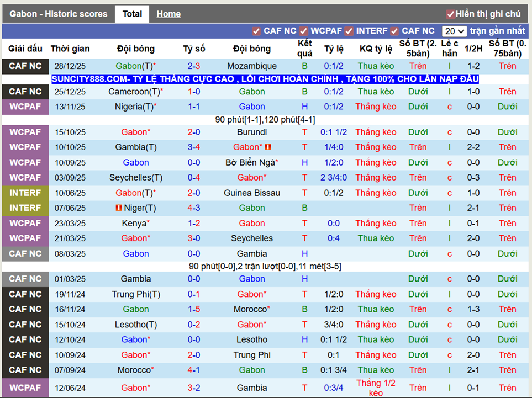
Task: Click the red card icon beside Gabon in the Gambia 3-4 row
Action: [268, 147]
